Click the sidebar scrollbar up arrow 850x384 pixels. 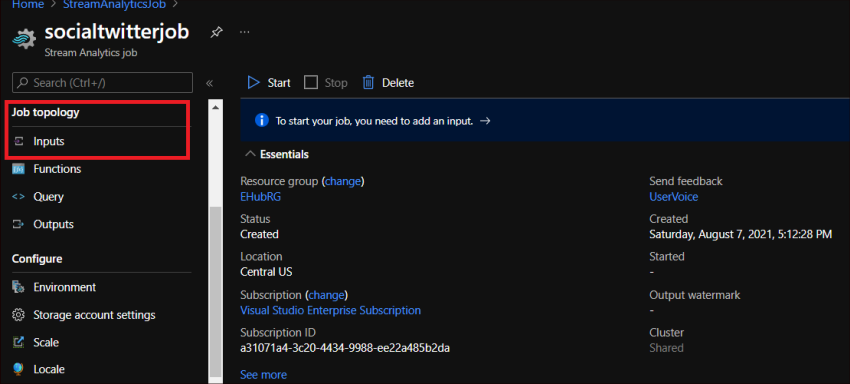point(215,107)
